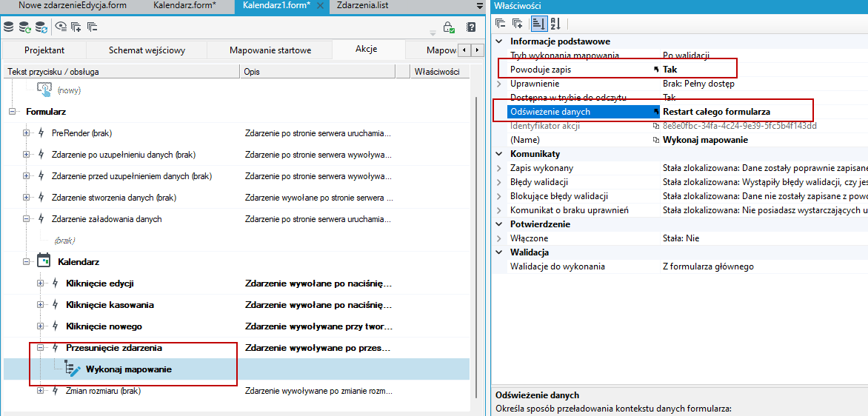The height and width of the screenshot is (416, 868).
Task: Click the icon beside (Name) value
Action: click(x=656, y=140)
